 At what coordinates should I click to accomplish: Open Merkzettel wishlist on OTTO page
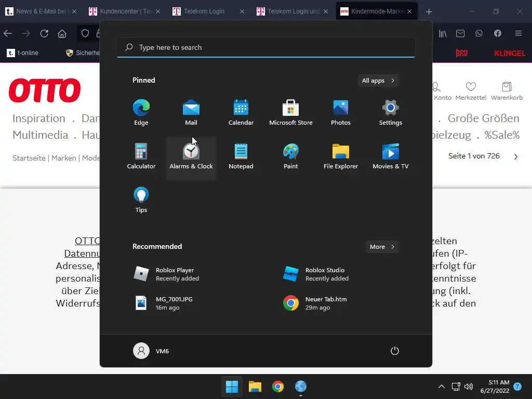point(471,91)
